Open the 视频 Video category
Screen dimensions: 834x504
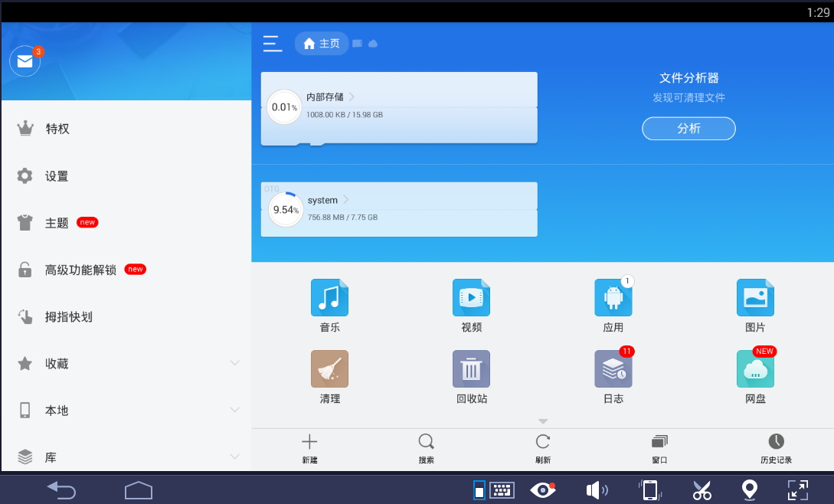pyautogui.click(x=470, y=303)
